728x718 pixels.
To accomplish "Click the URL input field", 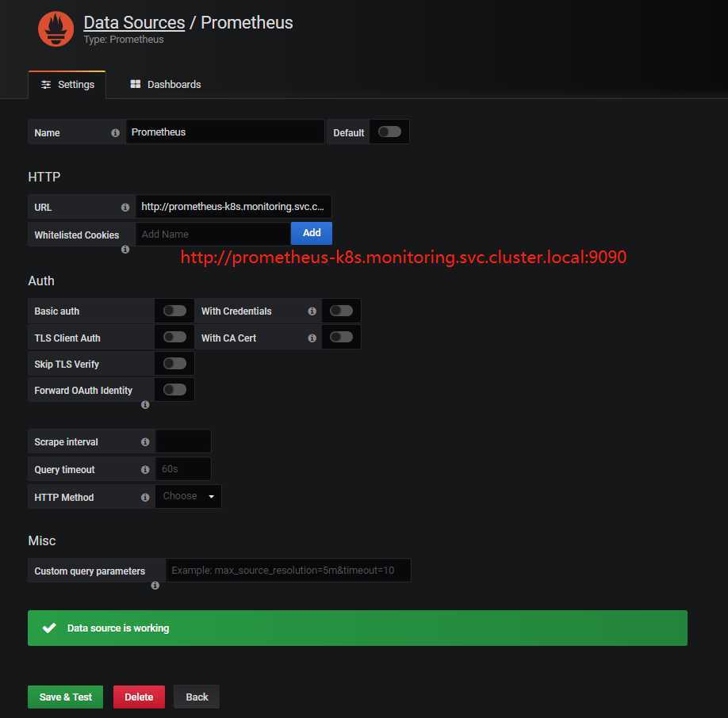I will click(233, 206).
